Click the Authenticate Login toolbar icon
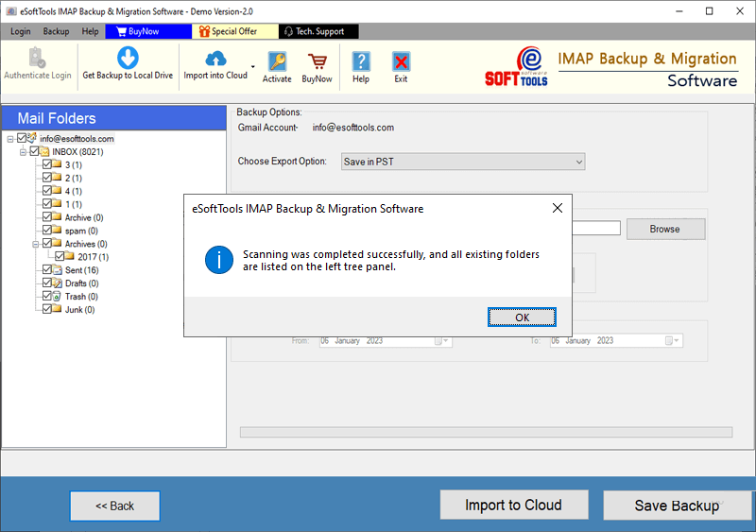Screen dimensions: 756x532 coord(37,58)
